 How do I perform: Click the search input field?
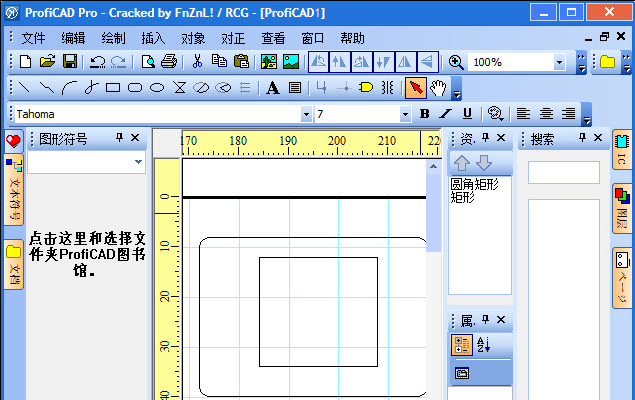click(564, 172)
